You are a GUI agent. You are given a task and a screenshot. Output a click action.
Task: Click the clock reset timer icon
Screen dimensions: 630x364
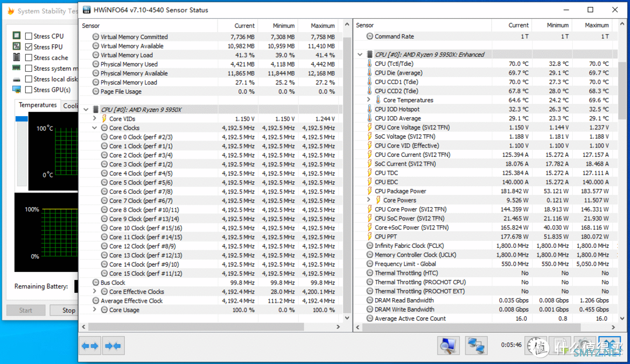click(x=536, y=345)
